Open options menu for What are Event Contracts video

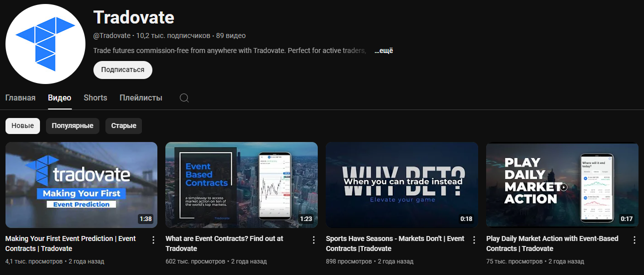coord(314,240)
